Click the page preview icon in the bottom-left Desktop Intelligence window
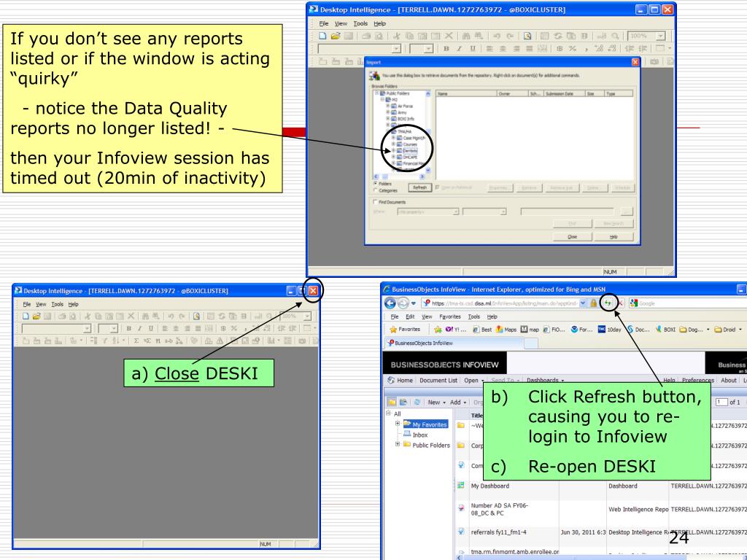 (196, 316)
